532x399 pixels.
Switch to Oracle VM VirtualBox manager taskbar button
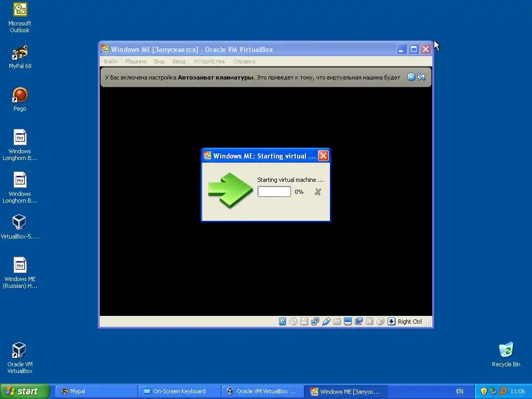(262, 391)
